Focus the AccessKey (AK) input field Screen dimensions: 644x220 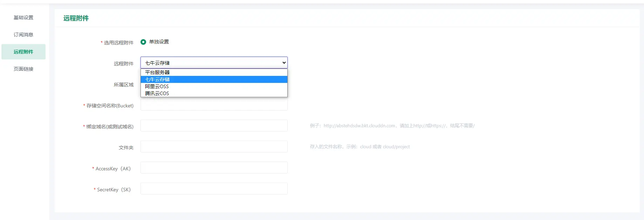pos(214,168)
